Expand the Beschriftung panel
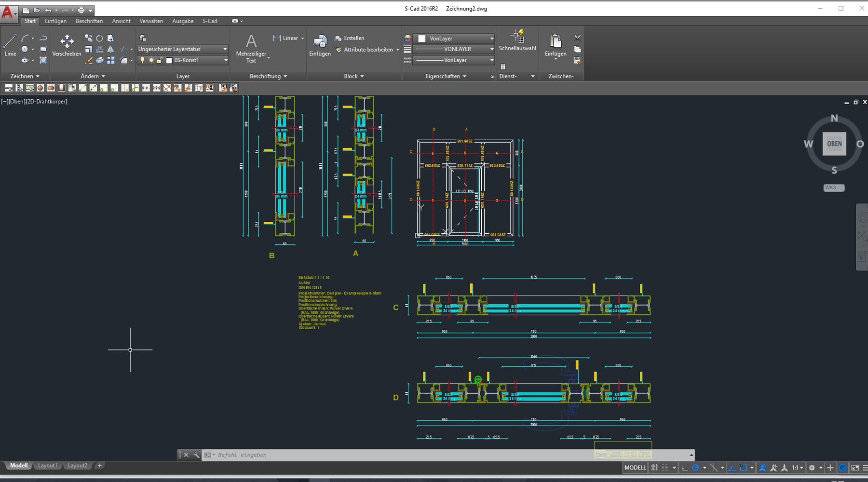The width and height of the screenshot is (868, 482). coord(268,76)
